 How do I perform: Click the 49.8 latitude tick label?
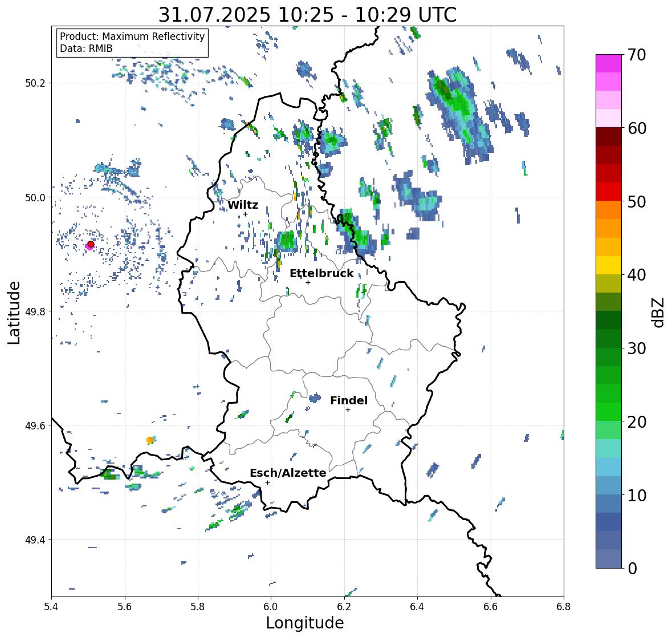pos(35,311)
